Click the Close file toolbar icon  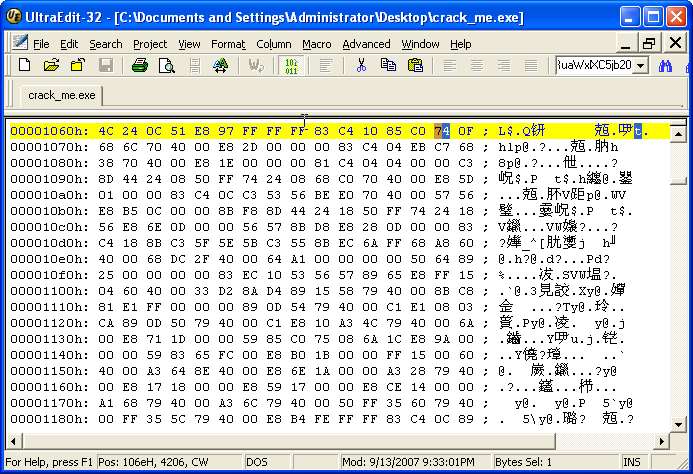[78, 65]
